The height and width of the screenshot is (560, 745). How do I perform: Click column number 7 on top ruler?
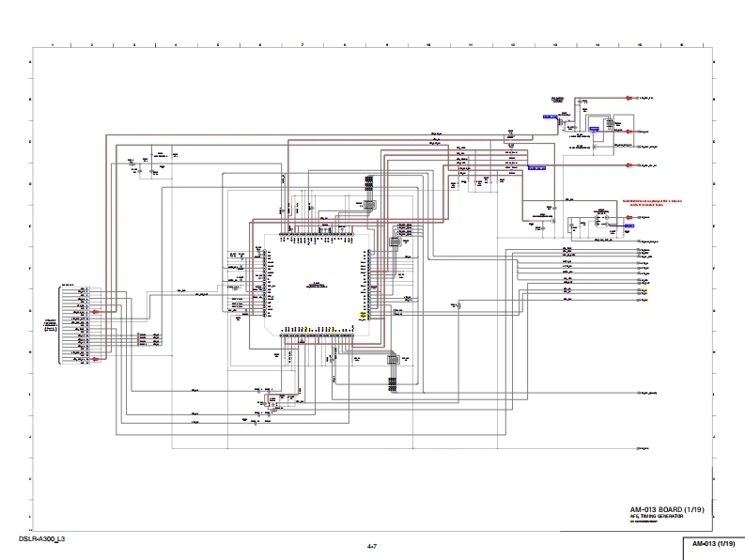pos(303,44)
